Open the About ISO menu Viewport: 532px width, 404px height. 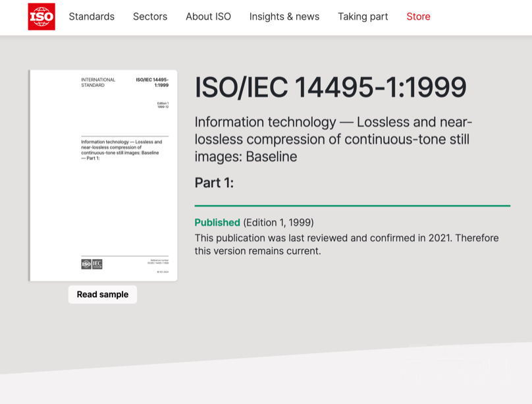pyautogui.click(x=208, y=16)
